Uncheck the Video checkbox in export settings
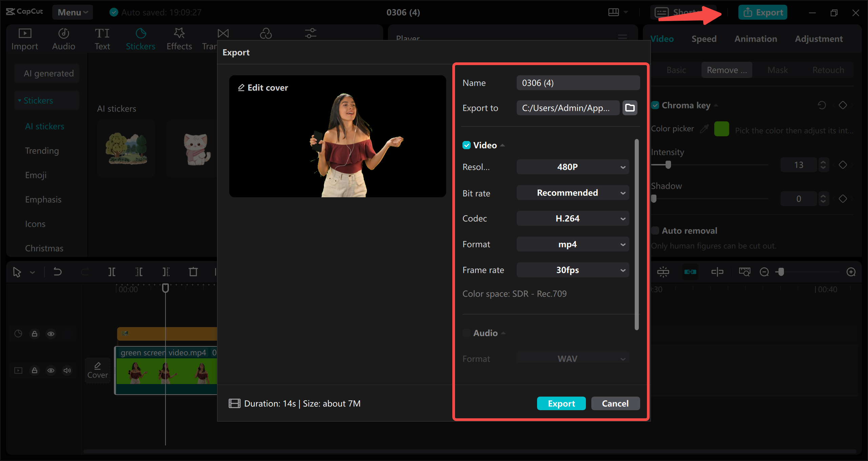The height and width of the screenshot is (461, 868). click(x=467, y=145)
